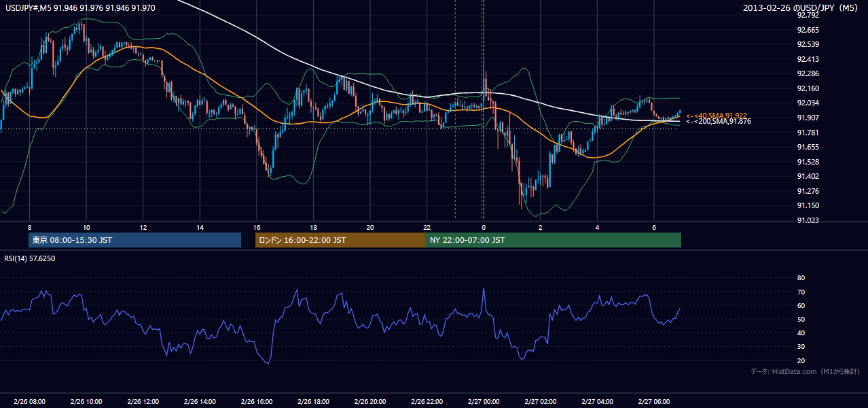Click price axis label 91.023
This screenshot has height=408, width=868.
tap(808, 220)
